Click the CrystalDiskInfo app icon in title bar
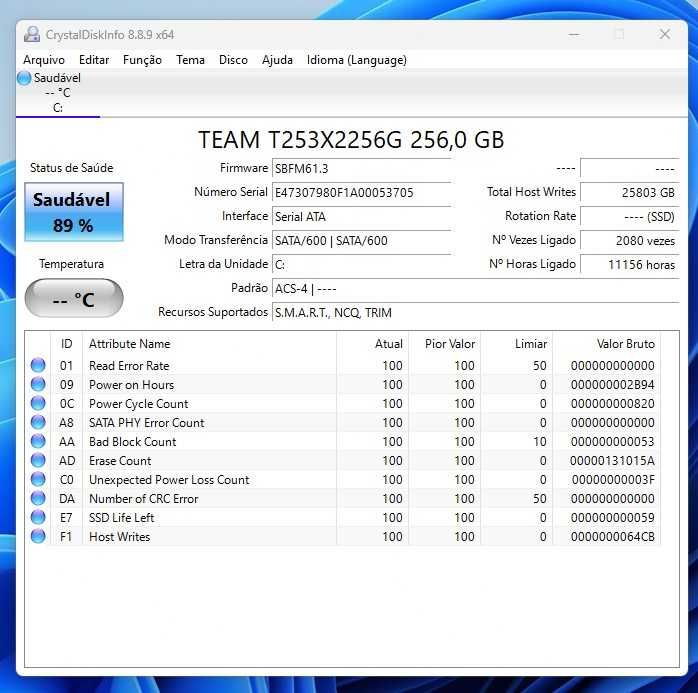 point(32,34)
